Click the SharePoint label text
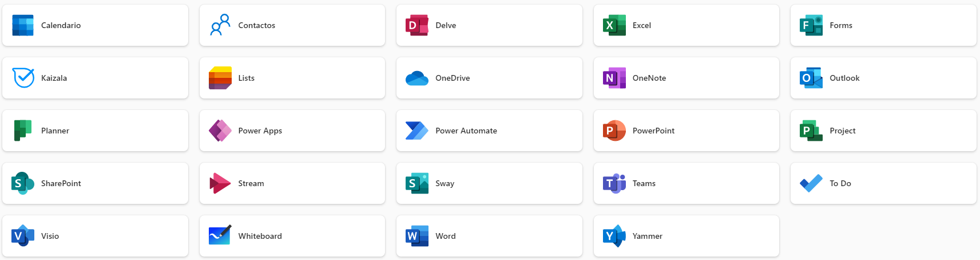Screen dimensions: 980x260 coord(61,183)
